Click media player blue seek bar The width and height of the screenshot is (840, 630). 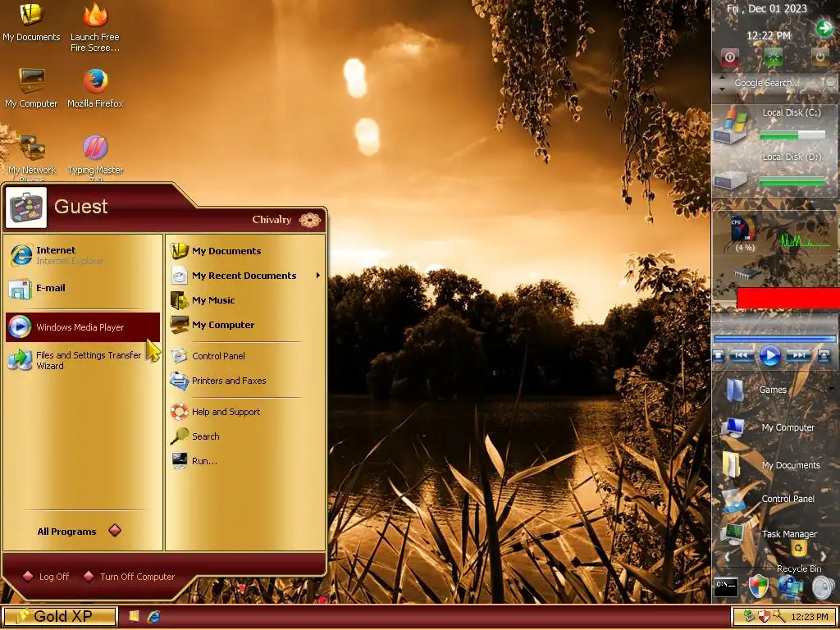pos(775,339)
